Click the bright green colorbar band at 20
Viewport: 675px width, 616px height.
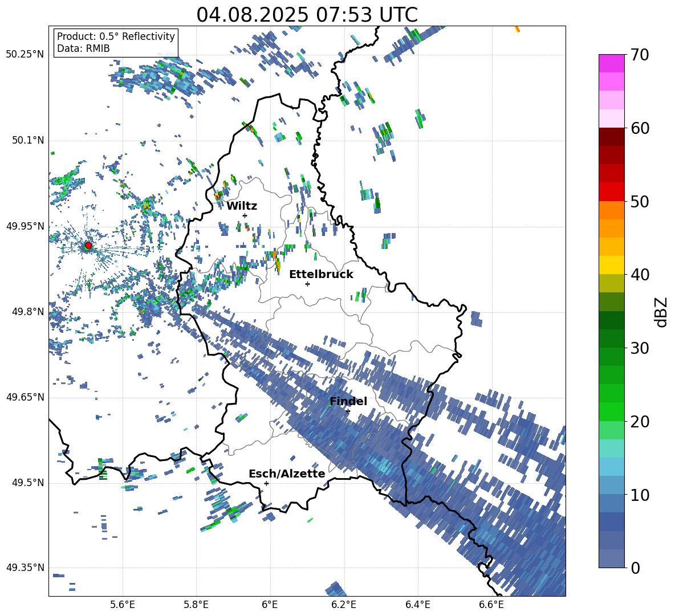coord(611,411)
